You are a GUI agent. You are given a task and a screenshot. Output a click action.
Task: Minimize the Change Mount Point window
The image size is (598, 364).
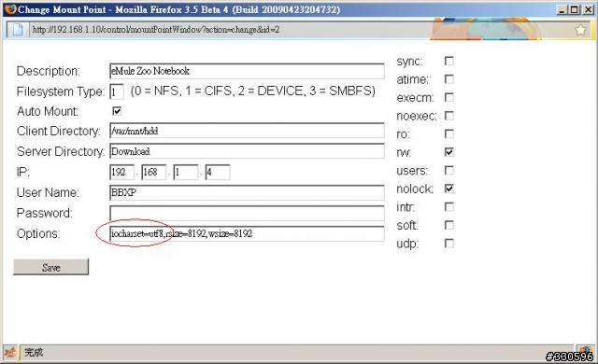tap(561, 9)
